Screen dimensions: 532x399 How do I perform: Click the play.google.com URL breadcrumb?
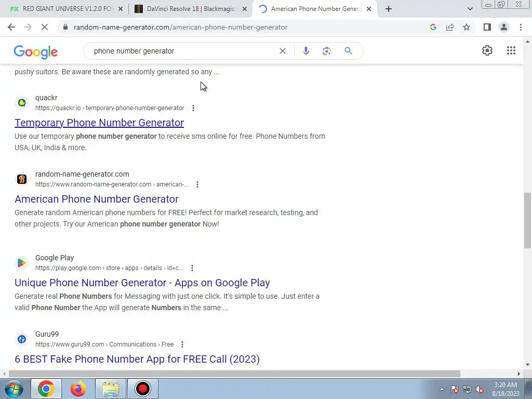[x=109, y=268]
